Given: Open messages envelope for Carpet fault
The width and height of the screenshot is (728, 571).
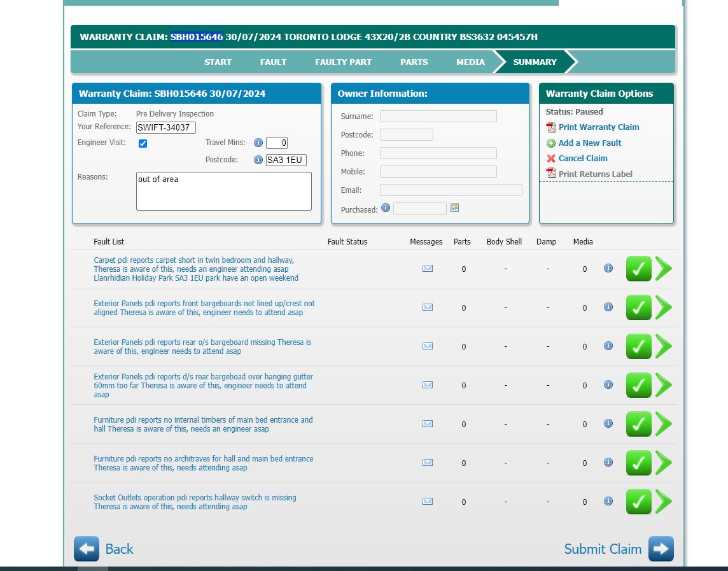Looking at the screenshot, I should [428, 269].
